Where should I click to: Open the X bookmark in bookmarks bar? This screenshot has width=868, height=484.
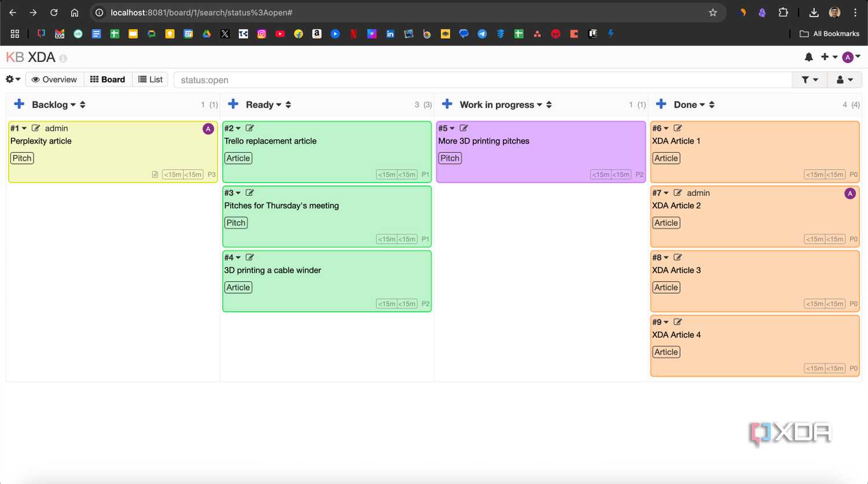pos(225,34)
